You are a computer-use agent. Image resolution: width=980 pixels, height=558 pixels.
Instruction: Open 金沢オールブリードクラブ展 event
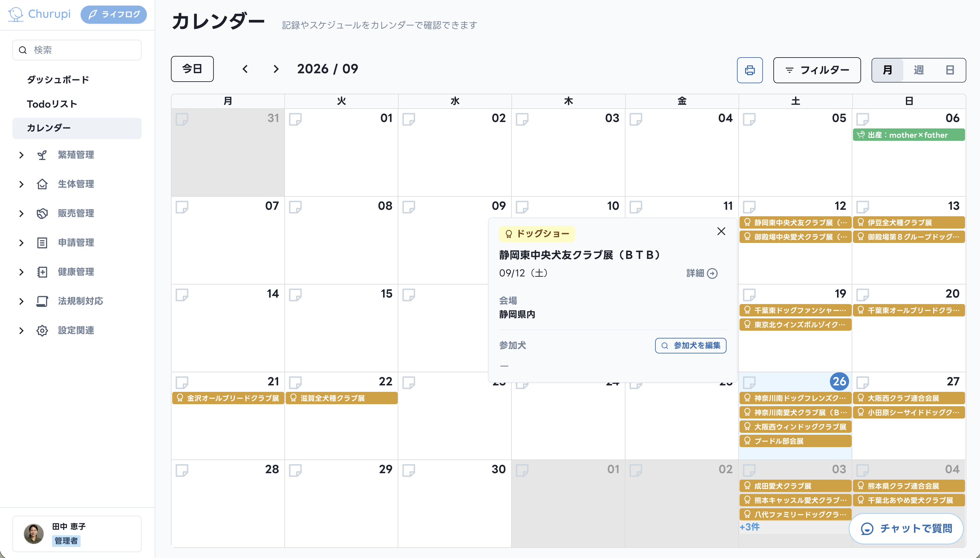point(228,398)
